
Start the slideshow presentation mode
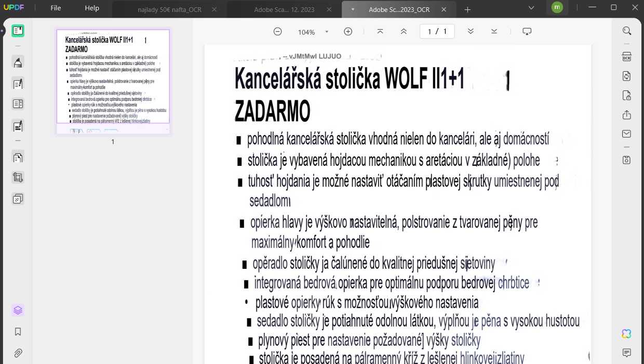click(x=527, y=32)
